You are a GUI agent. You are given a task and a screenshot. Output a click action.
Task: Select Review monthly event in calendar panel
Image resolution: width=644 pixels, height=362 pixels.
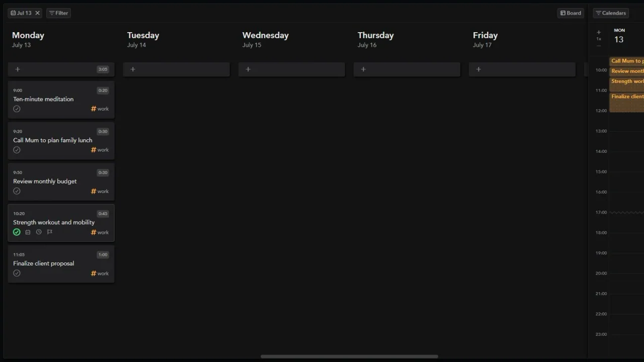click(x=626, y=71)
